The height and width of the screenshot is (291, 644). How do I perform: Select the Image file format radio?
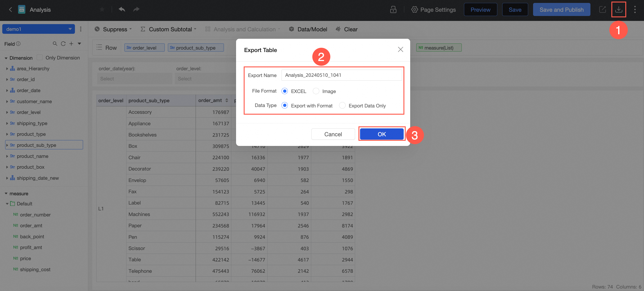(x=316, y=91)
